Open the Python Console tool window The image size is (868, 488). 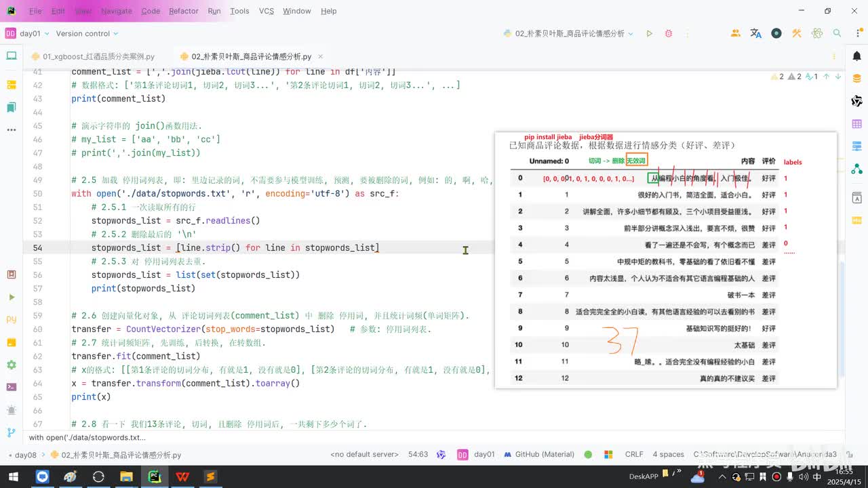[x=11, y=319]
